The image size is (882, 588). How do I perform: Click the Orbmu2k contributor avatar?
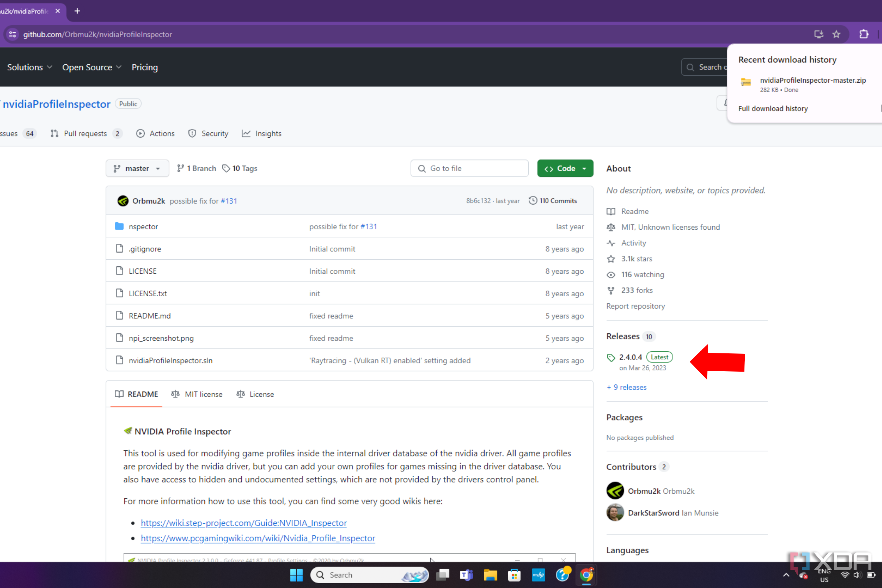pos(615,490)
